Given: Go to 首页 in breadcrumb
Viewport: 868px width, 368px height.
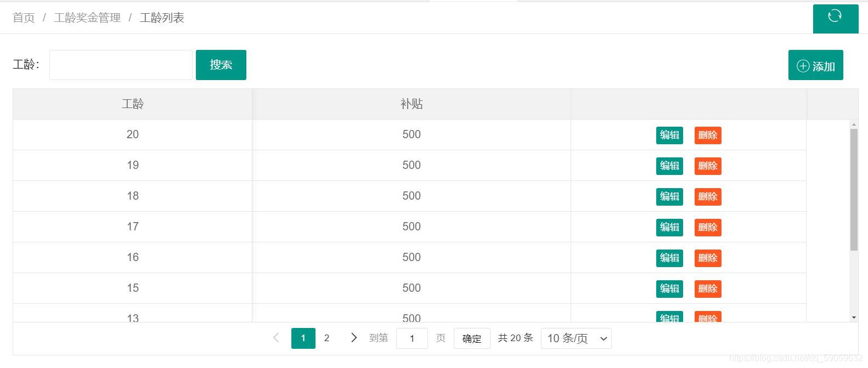Looking at the screenshot, I should point(24,18).
